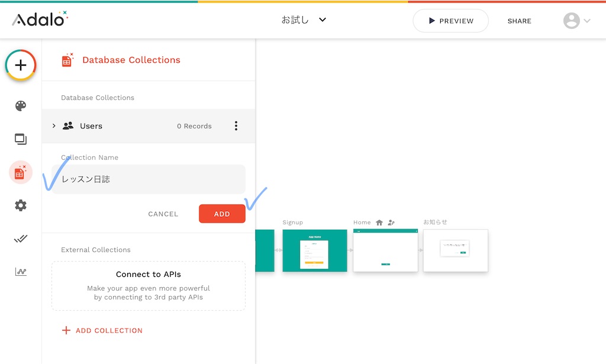Click the Users collection name
606x364 pixels.
91,126
